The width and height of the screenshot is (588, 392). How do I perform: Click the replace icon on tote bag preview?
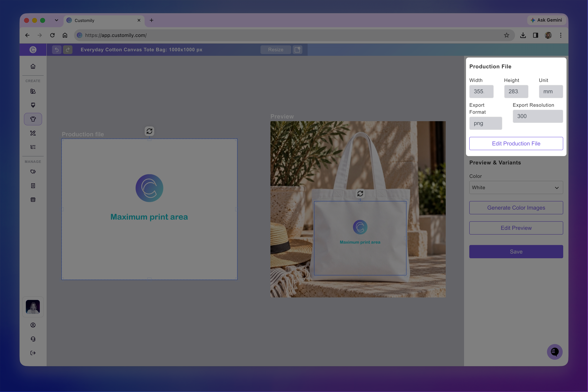(x=360, y=194)
